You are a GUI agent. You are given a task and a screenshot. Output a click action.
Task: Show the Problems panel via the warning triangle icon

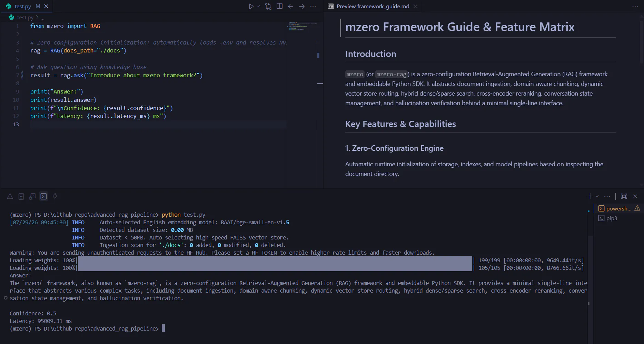tap(10, 196)
